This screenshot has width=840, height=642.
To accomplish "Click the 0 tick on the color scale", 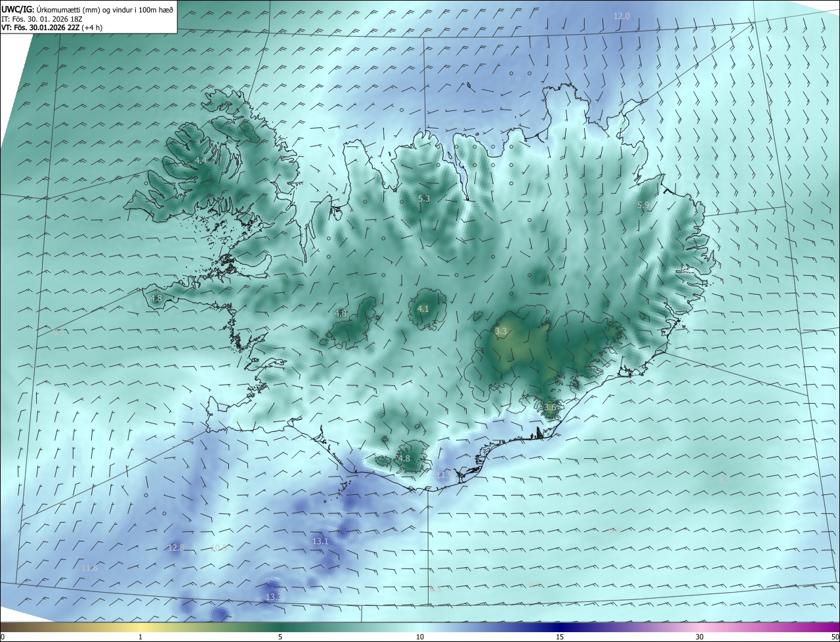I will click(3, 637).
